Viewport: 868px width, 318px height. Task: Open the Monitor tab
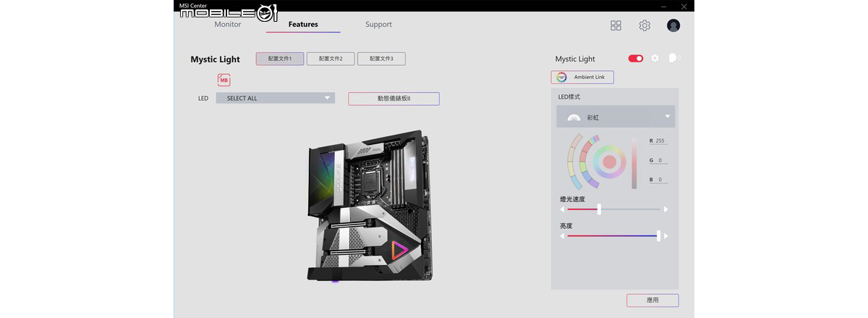(228, 25)
